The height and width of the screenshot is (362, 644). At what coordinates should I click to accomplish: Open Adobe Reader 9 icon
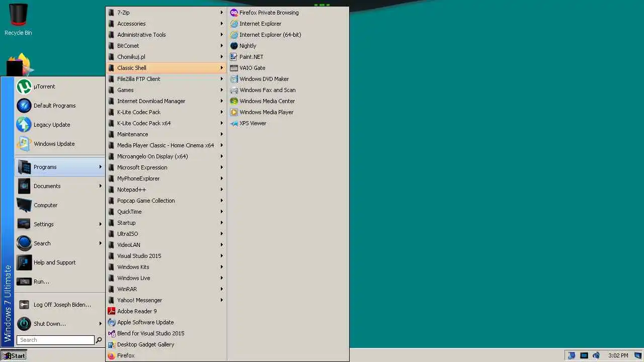click(112, 311)
